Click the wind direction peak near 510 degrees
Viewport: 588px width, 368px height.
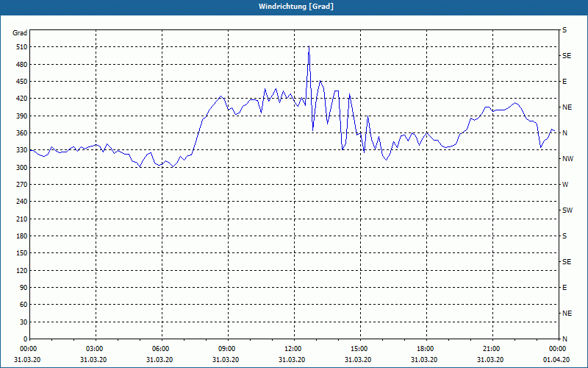309,46
